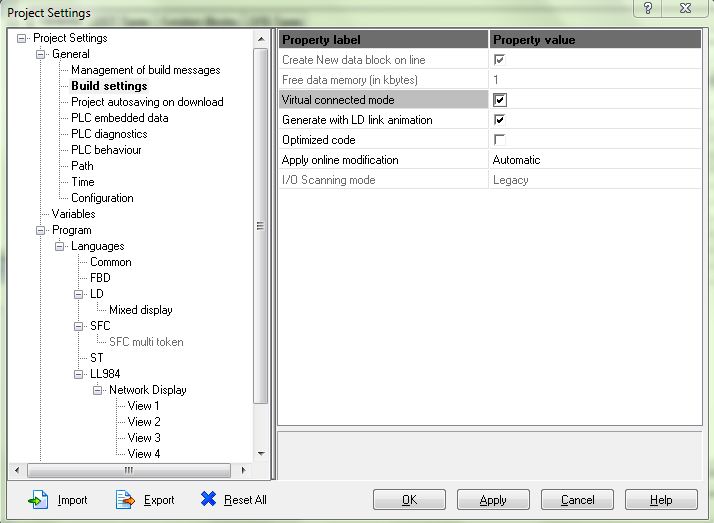Click the Reset All label

[245, 500]
